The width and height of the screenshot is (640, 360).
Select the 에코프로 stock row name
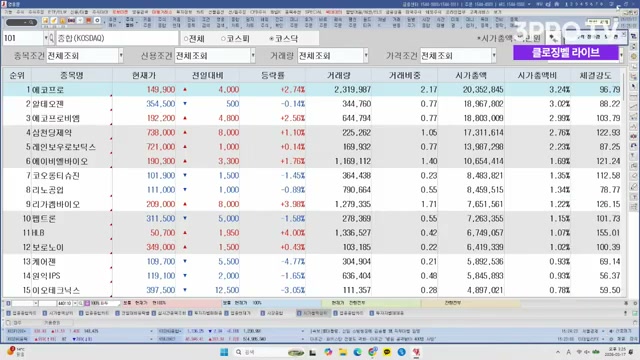click(x=48, y=90)
